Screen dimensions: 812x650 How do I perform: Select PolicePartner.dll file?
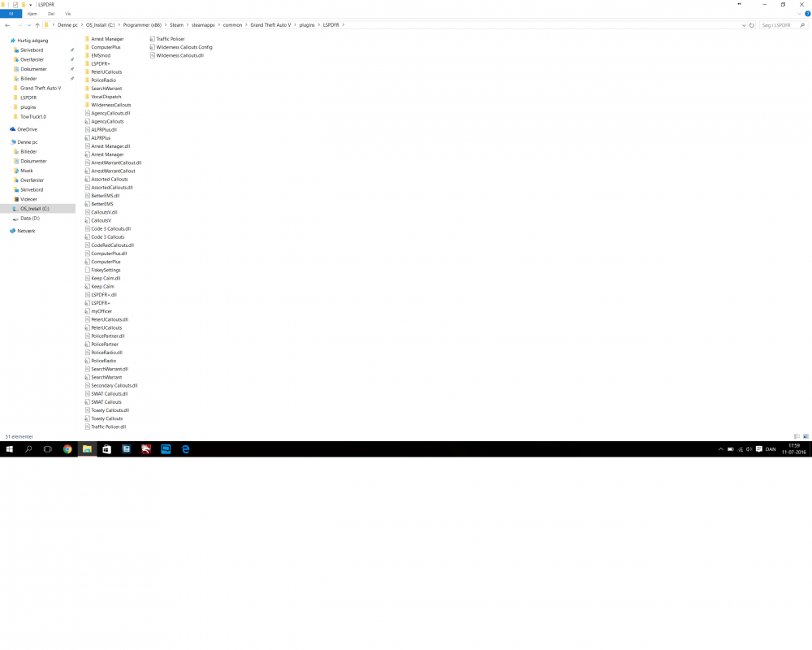(x=108, y=336)
